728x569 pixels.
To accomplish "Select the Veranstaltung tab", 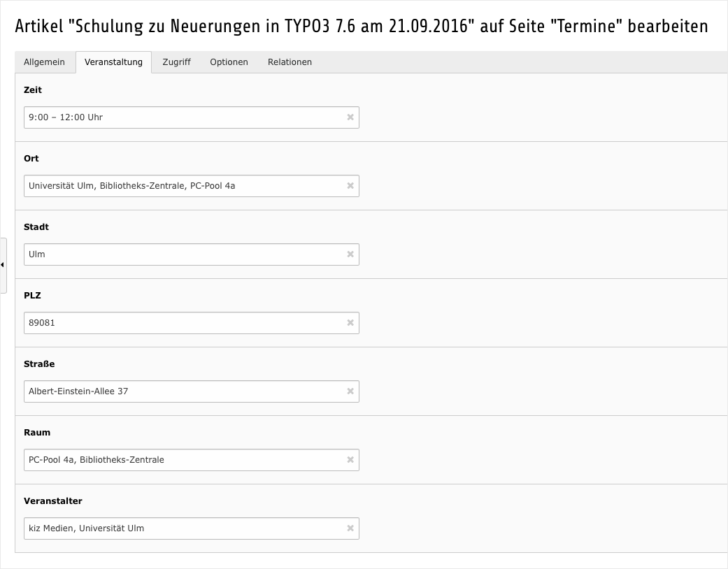I will point(113,62).
